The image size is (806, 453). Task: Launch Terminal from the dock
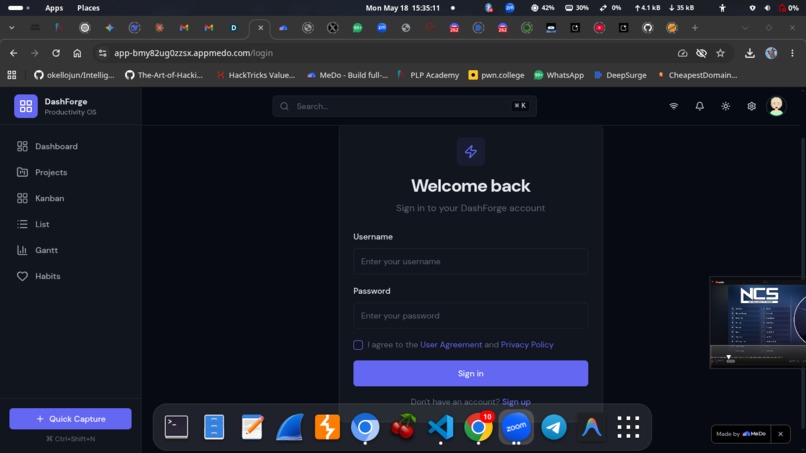pyautogui.click(x=176, y=427)
